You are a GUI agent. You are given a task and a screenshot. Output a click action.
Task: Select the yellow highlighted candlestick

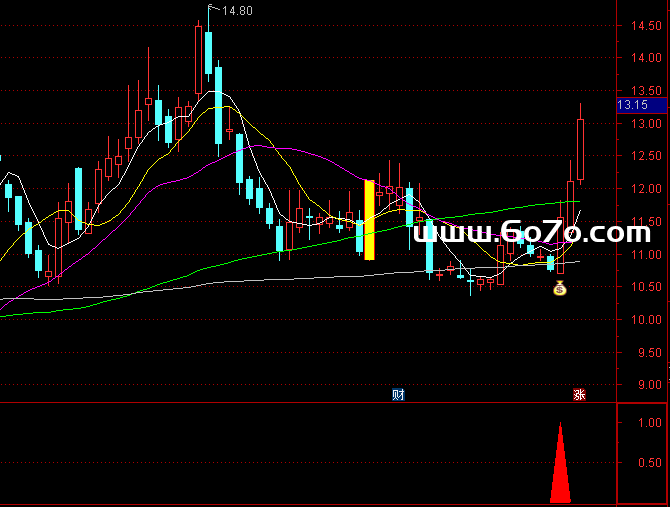point(369,220)
